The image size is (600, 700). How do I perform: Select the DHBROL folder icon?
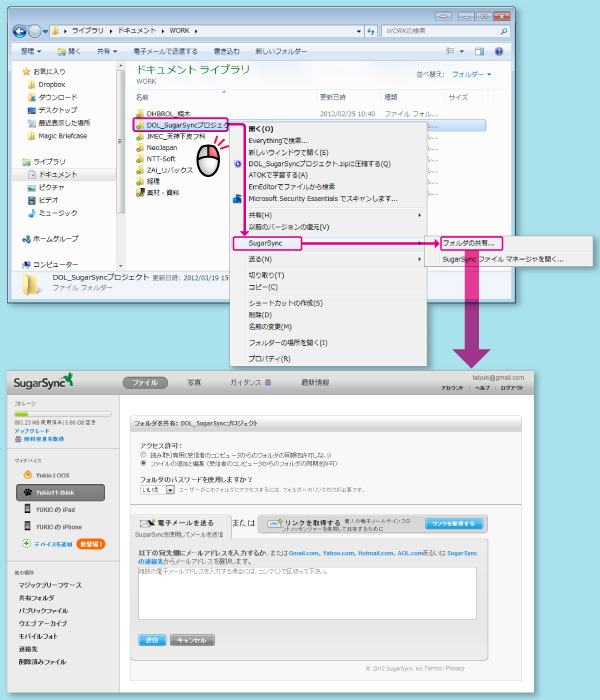(x=140, y=114)
